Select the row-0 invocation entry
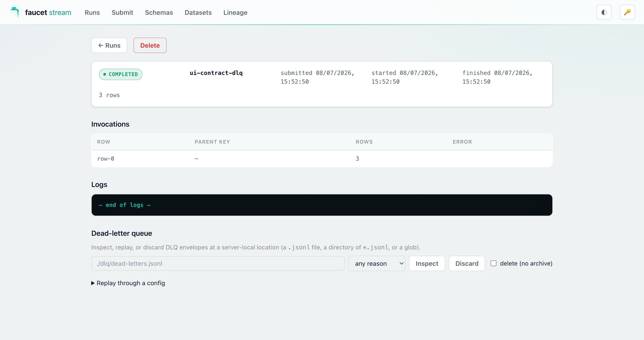The width and height of the screenshot is (644, 340). [322, 159]
